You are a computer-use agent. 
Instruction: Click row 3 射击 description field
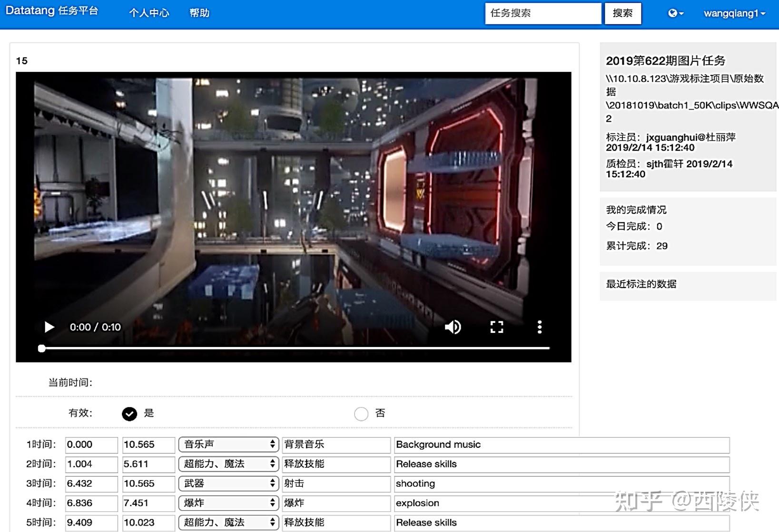coord(336,484)
